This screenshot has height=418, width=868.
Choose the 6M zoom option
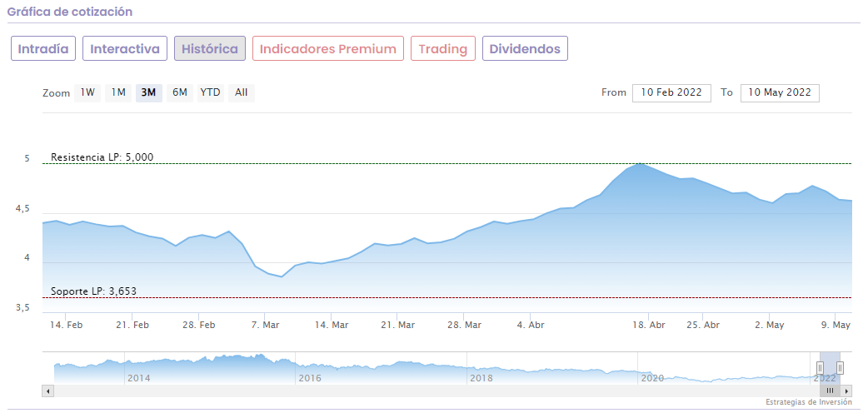pyautogui.click(x=180, y=92)
